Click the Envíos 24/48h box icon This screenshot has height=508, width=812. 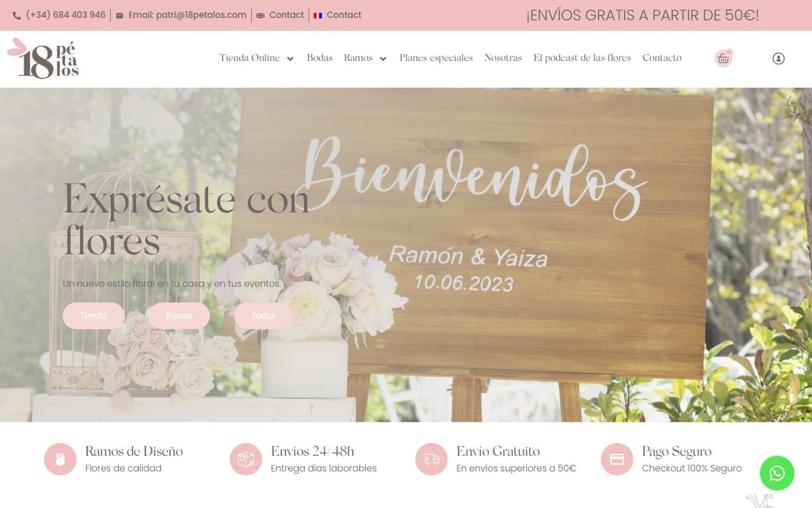click(246, 459)
